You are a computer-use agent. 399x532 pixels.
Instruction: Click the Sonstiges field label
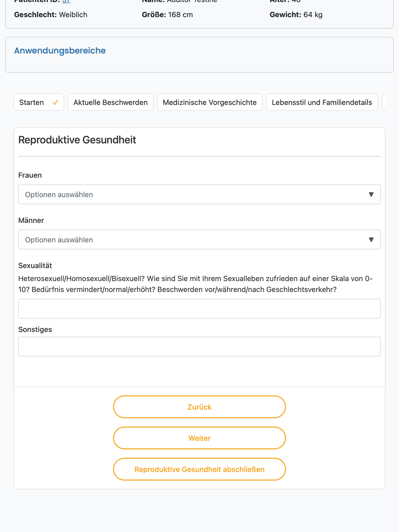(35, 329)
